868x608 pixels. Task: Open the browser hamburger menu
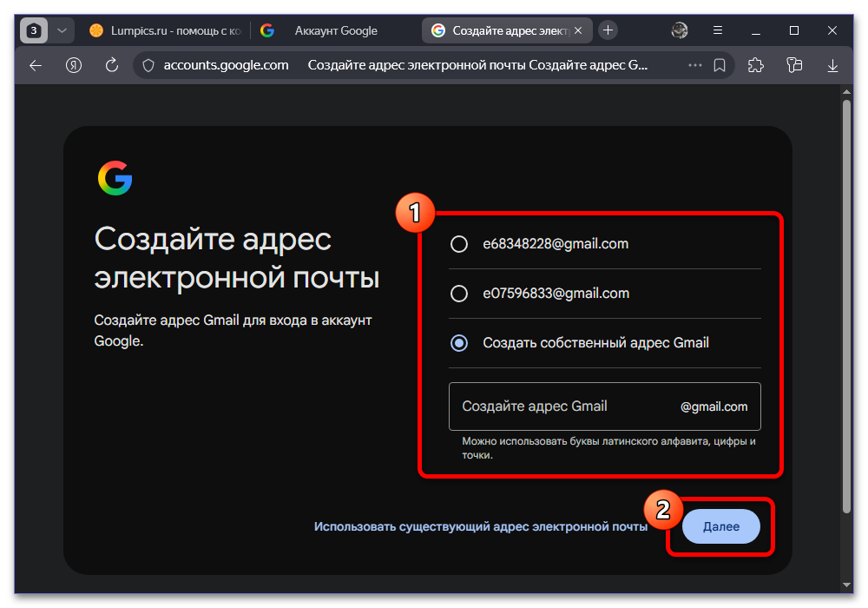(x=718, y=30)
